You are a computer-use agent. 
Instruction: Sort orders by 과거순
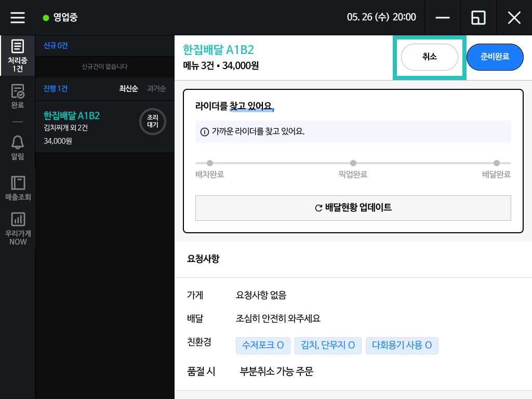(x=156, y=88)
